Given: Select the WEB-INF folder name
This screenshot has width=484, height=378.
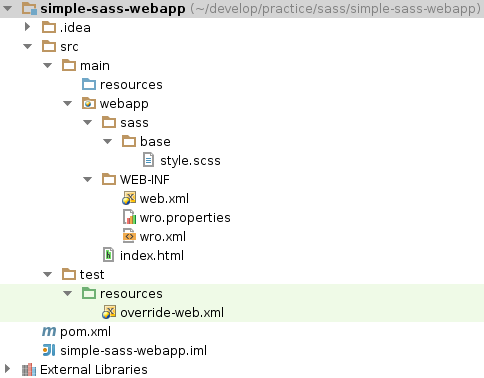Looking at the screenshot, I should (x=145, y=180).
